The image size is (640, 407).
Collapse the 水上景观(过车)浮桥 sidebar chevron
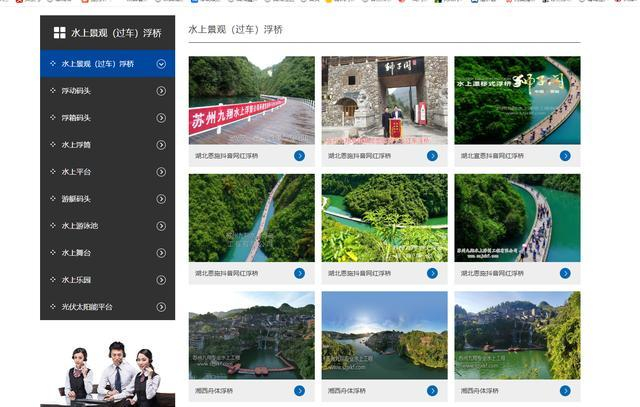(x=161, y=64)
